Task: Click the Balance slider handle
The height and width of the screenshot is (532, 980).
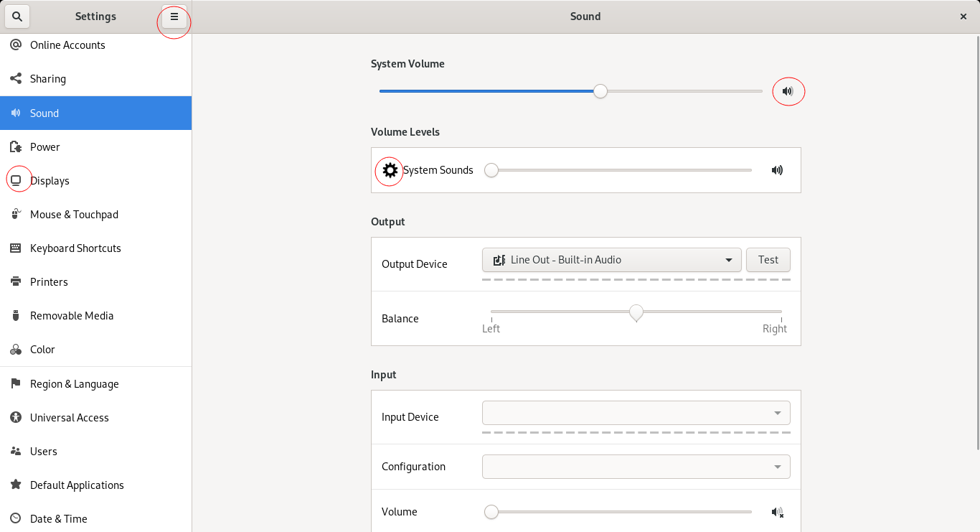Action: click(x=636, y=313)
